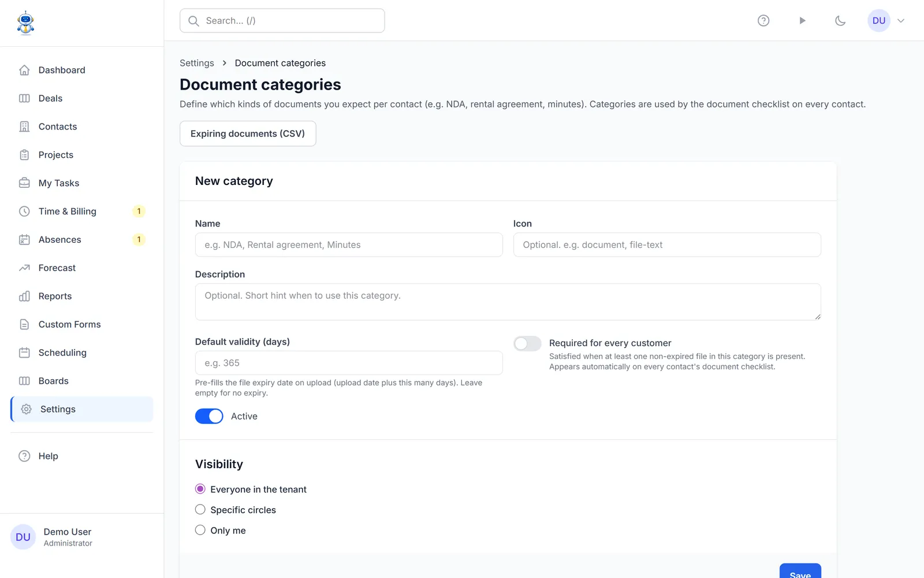
Task: Click the Description resize handle
Action: [817, 316]
